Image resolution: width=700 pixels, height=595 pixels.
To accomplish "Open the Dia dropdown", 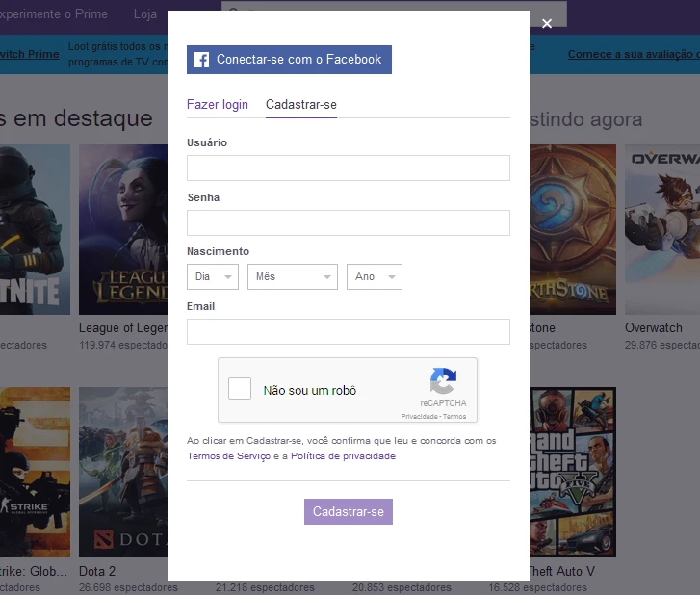I will click(x=213, y=276).
